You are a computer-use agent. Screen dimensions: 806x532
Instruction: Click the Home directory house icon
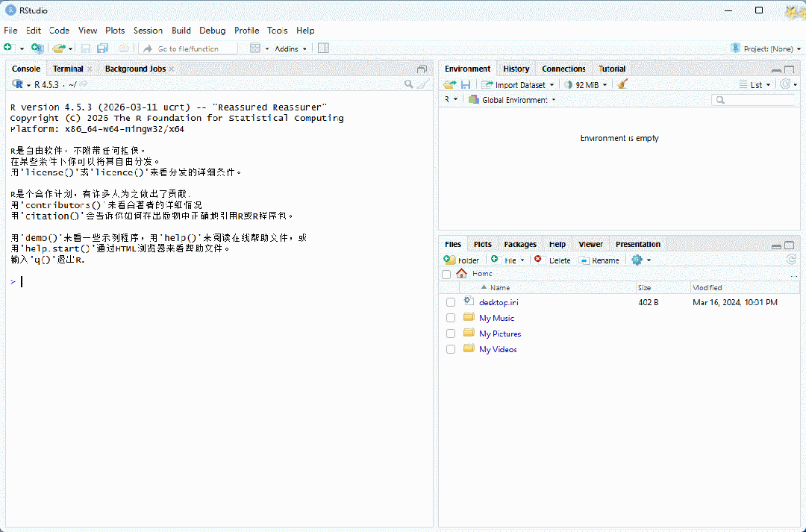point(462,273)
